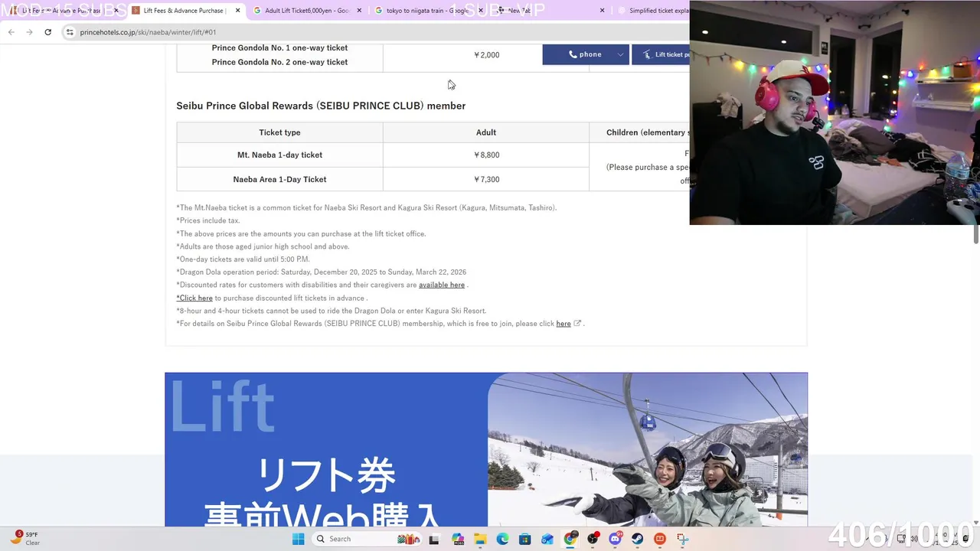Screen dimensions: 980x551
Task: Click Prince Gondola No. 1 one-way ticket
Action: tap(279, 47)
